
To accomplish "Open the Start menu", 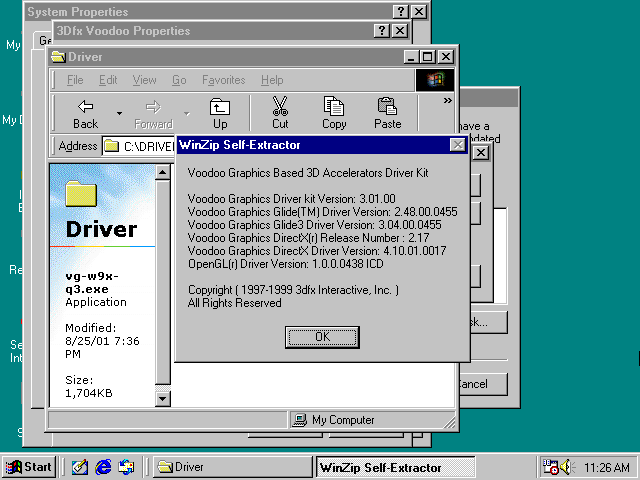I will pyautogui.click(x=29, y=467).
